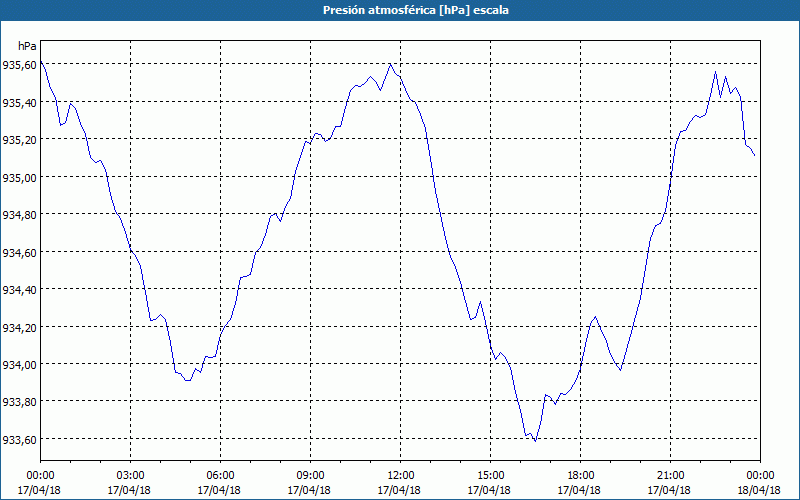Image resolution: width=800 pixels, height=500 pixels.
Task: Select the 17/04/18 date under 12:00
Action: pyautogui.click(x=399, y=490)
